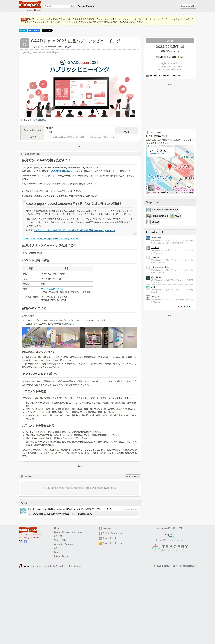Image resolution: width=215 pixels, height=644 pixels.
Task: Click the Google Calendar icon
Action: pyautogui.click(x=157, y=57)
